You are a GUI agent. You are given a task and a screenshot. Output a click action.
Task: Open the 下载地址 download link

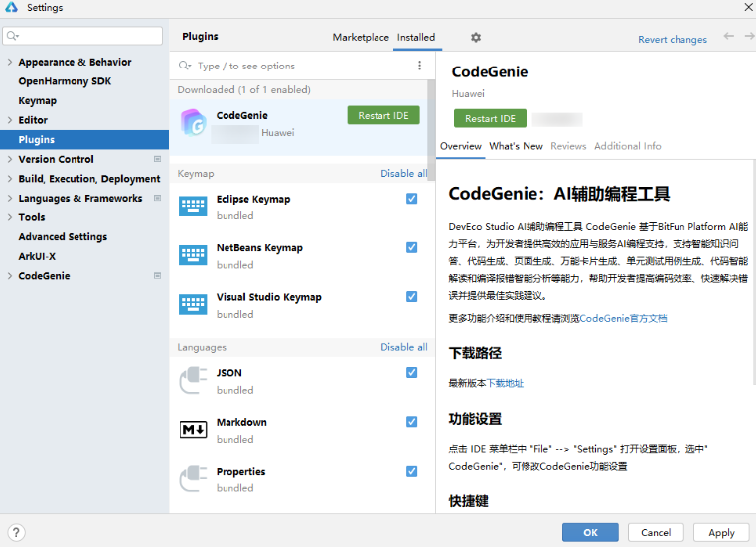click(x=505, y=383)
